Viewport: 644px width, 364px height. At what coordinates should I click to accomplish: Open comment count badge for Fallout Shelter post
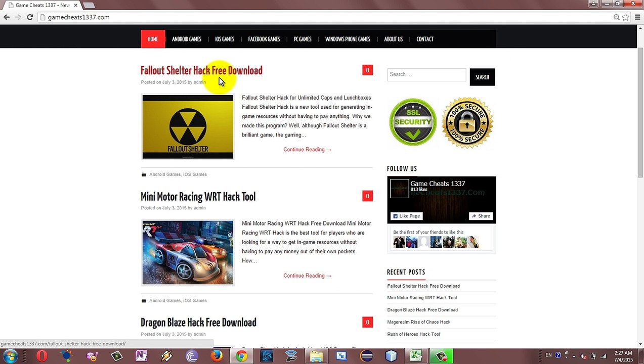pos(368,70)
